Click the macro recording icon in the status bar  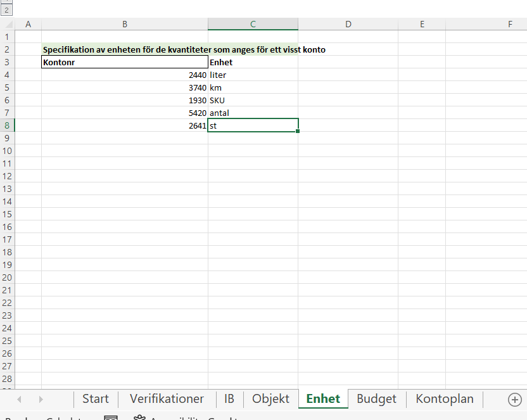[x=111, y=418]
